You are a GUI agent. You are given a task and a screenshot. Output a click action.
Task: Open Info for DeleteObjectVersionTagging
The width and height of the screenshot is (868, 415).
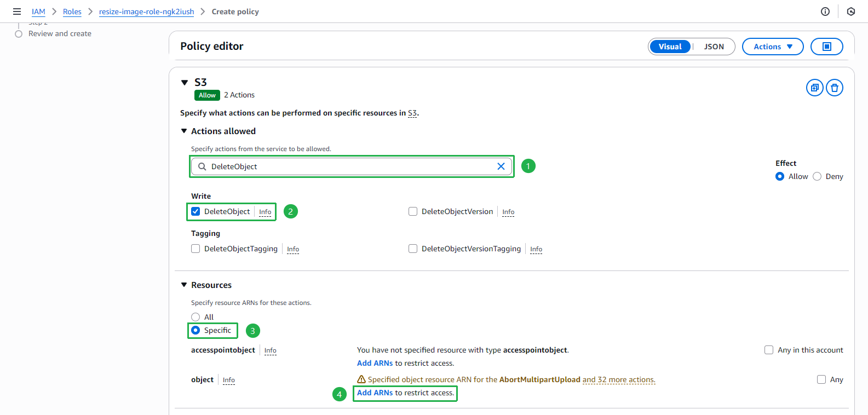click(x=536, y=249)
